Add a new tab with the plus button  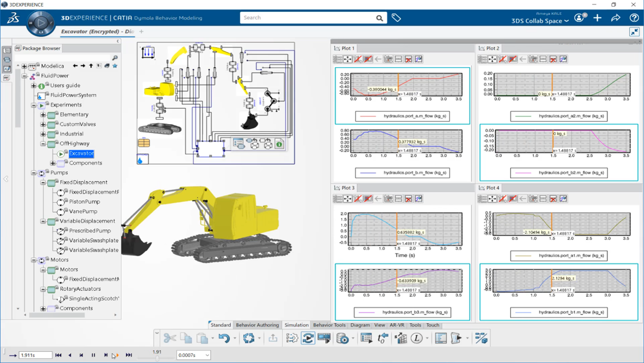(x=141, y=32)
